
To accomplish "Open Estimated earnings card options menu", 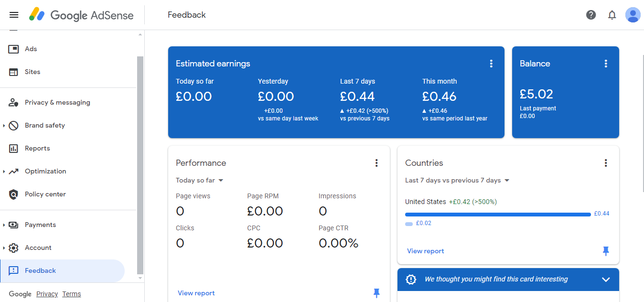I will (x=491, y=64).
